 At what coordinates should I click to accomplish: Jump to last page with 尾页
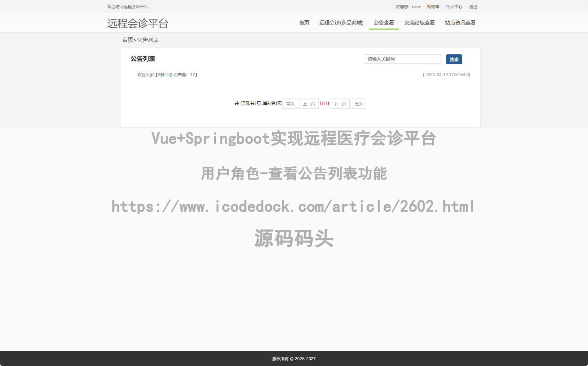[358, 104]
